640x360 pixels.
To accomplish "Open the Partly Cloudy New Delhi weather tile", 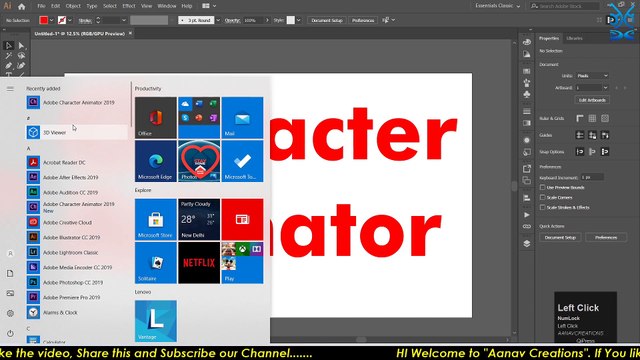I will pos(199,219).
